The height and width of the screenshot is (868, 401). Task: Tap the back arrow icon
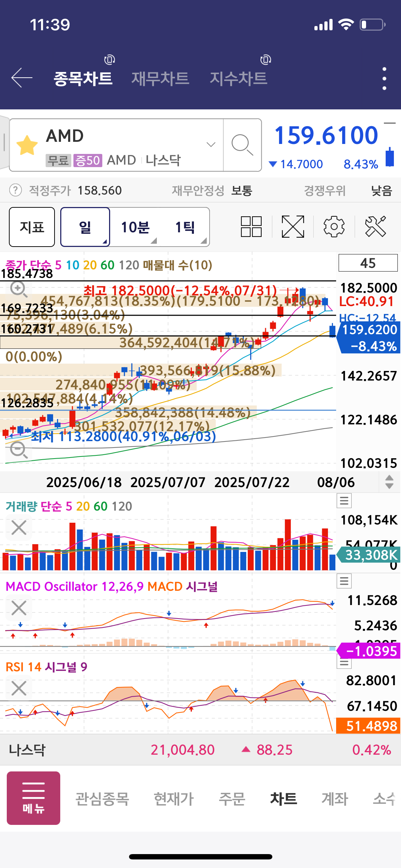point(22,78)
